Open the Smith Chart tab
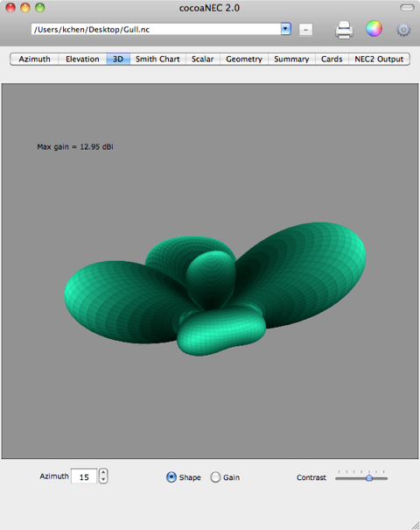This screenshot has width=420, height=530. click(x=157, y=59)
